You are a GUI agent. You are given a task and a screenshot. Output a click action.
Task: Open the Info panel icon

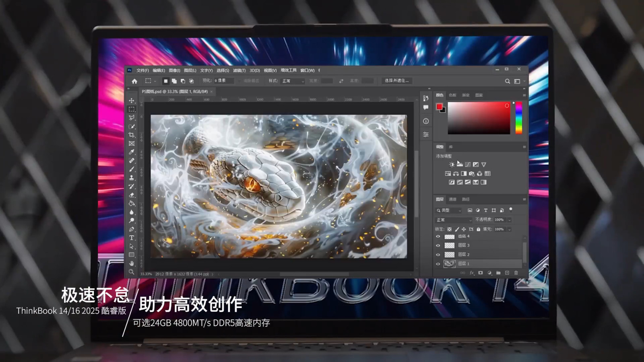(426, 121)
